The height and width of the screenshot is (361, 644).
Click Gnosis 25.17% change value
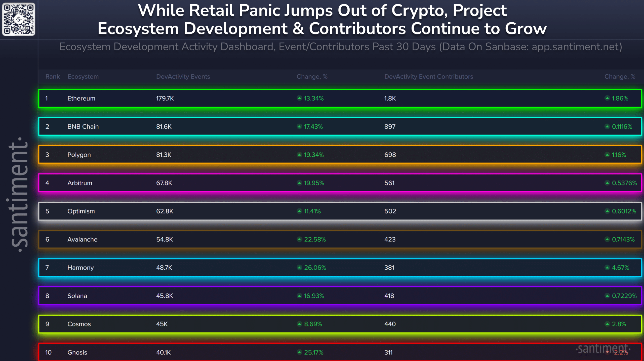[x=314, y=352]
